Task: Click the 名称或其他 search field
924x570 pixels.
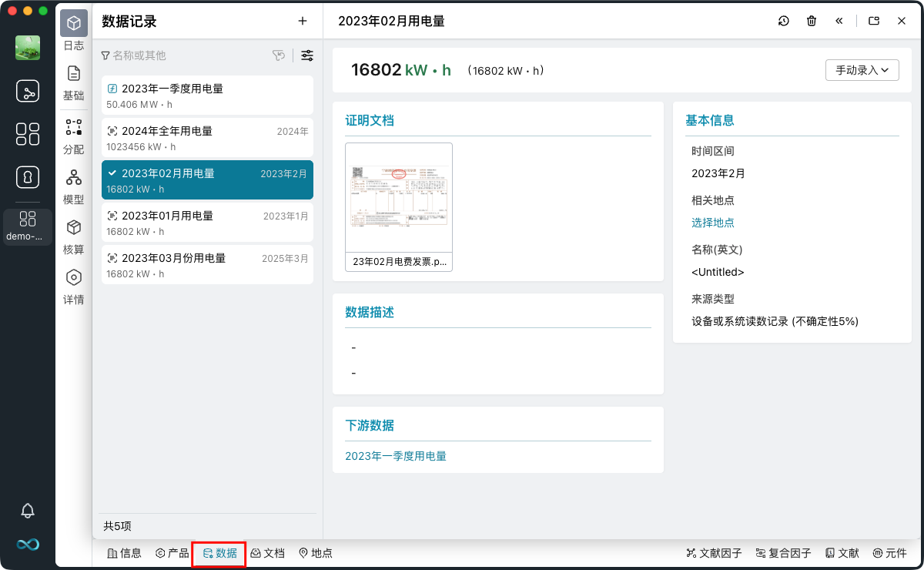Action: point(185,55)
